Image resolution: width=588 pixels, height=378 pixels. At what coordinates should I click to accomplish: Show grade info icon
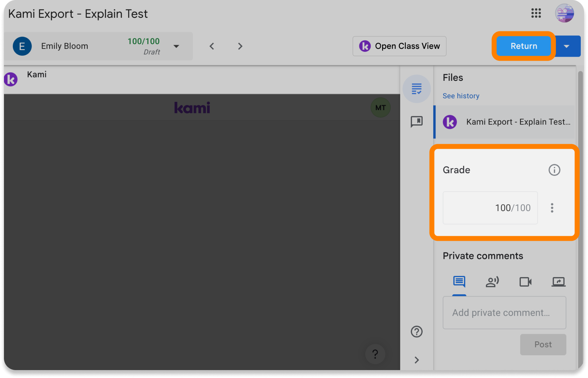click(x=554, y=170)
